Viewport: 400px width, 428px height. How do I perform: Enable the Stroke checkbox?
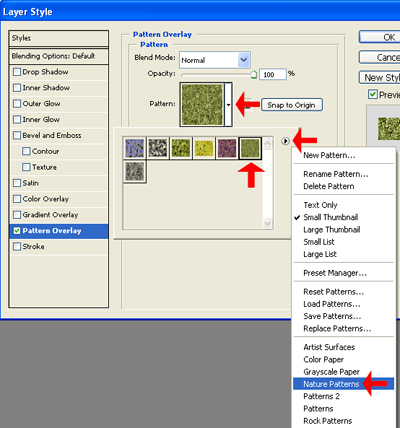point(17,247)
